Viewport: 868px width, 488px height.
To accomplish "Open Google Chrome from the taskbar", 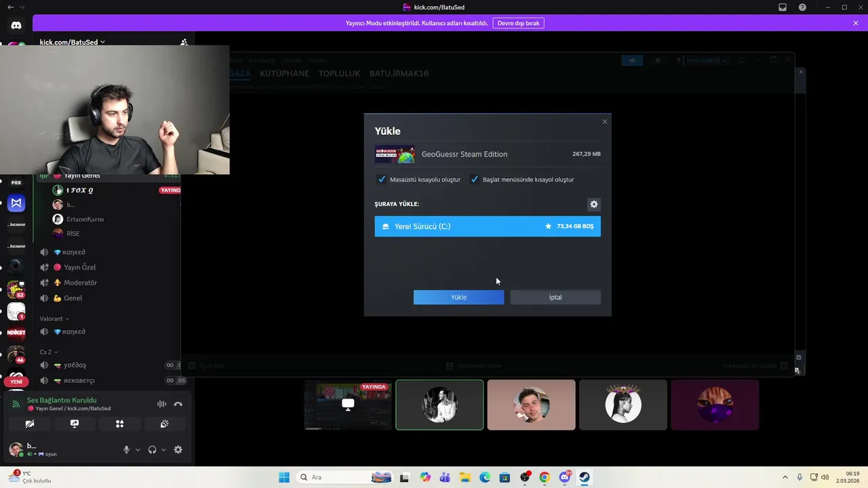I will [x=544, y=477].
